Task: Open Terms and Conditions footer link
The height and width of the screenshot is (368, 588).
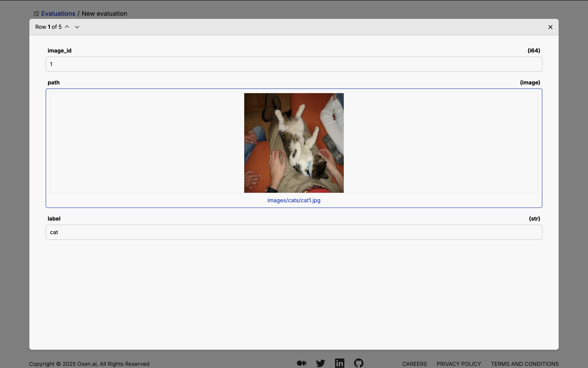Action: click(x=524, y=364)
